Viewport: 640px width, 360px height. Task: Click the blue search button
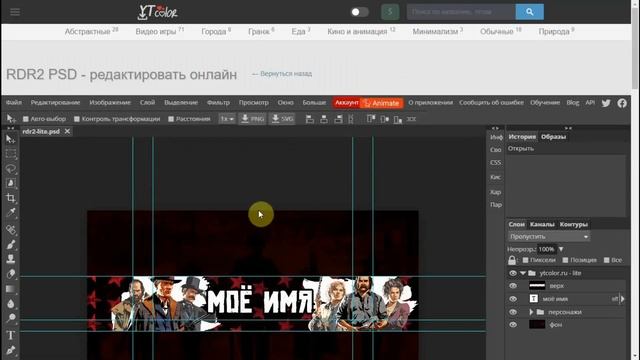tap(529, 12)
